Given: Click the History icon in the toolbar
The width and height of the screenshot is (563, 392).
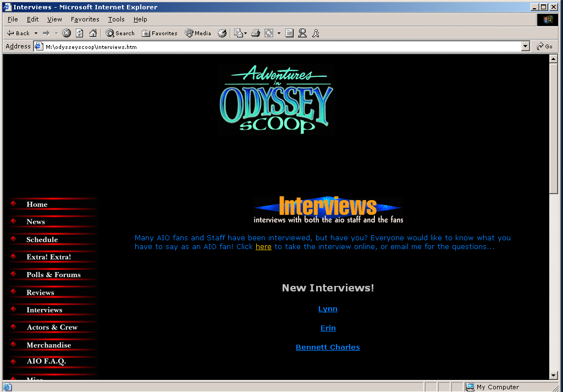Looking at the screenshot, I should 222,33.
